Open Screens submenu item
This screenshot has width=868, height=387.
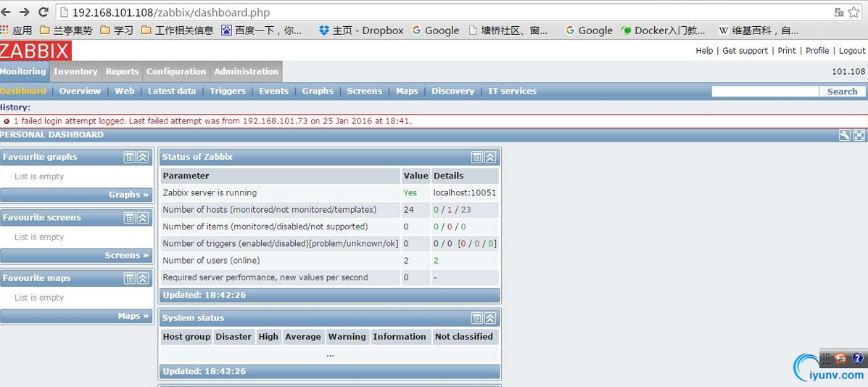[364, 91]
